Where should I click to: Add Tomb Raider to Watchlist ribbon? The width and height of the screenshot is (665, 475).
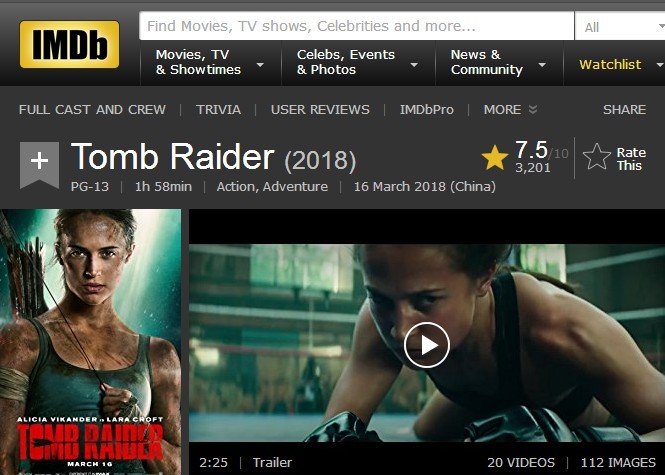point(39,165)
